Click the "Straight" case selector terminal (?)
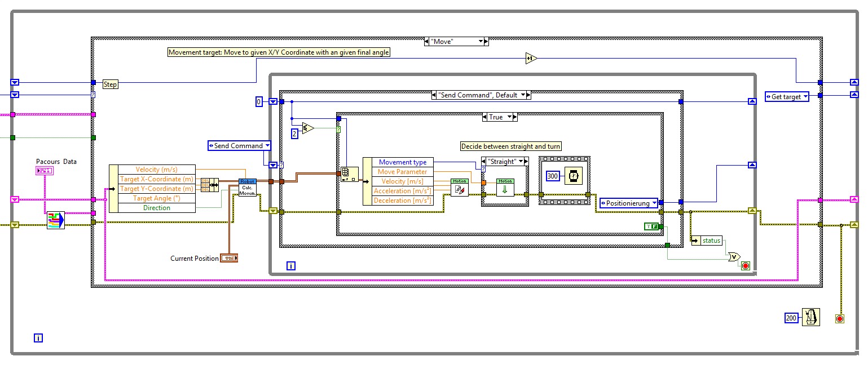Screen dimensions: 868x365 point(483,168)
